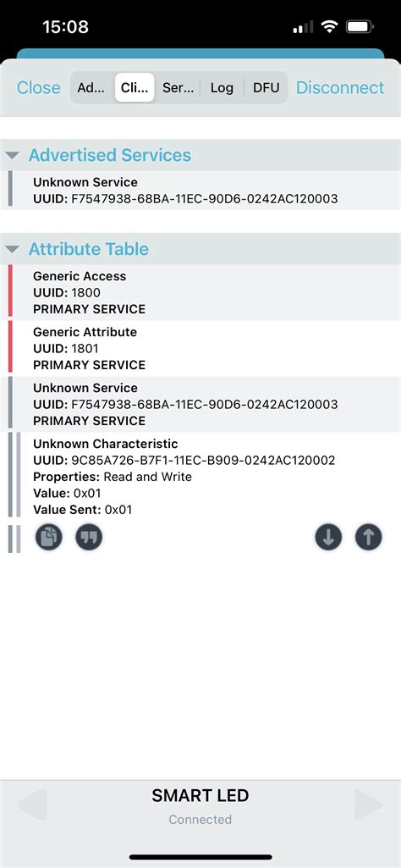Image resolution: width=401 pixels, height=868 pixels.
Task: Switch to the Ser... (Server) tab
Action: (179, 87)
